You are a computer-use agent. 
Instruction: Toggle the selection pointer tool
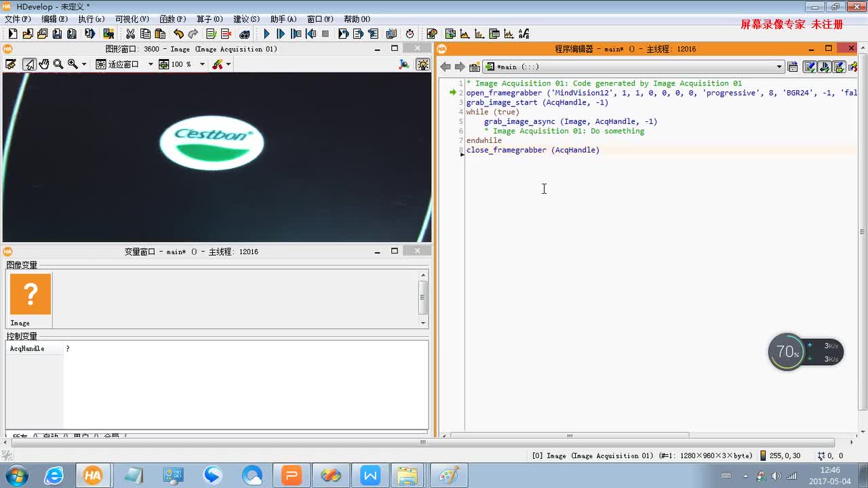(x=29, y=64)
